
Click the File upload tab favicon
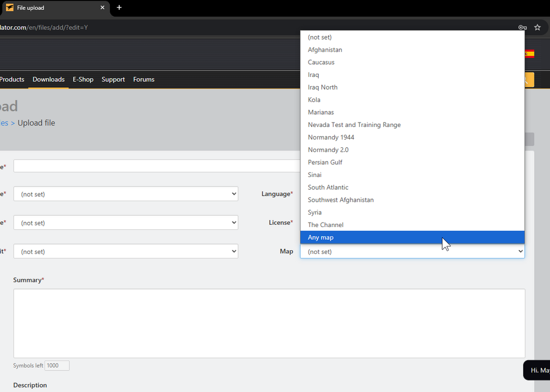[x=10, y=7]
